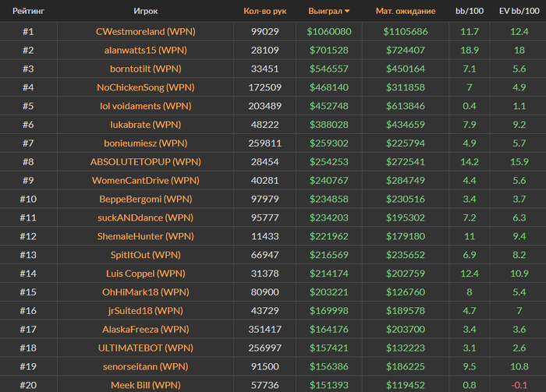Open player WomenCantDrive (WPN)
Screen dimensions: 546x392
coord(146,181)
